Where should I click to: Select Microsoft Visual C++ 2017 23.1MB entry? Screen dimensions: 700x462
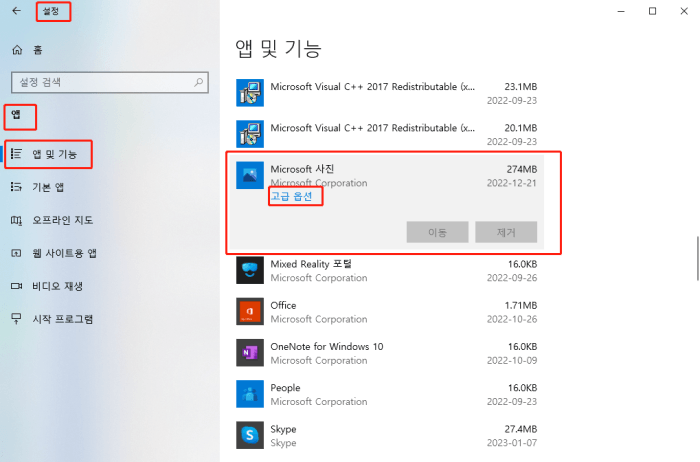pyautogui.click(x=387, y=93)
